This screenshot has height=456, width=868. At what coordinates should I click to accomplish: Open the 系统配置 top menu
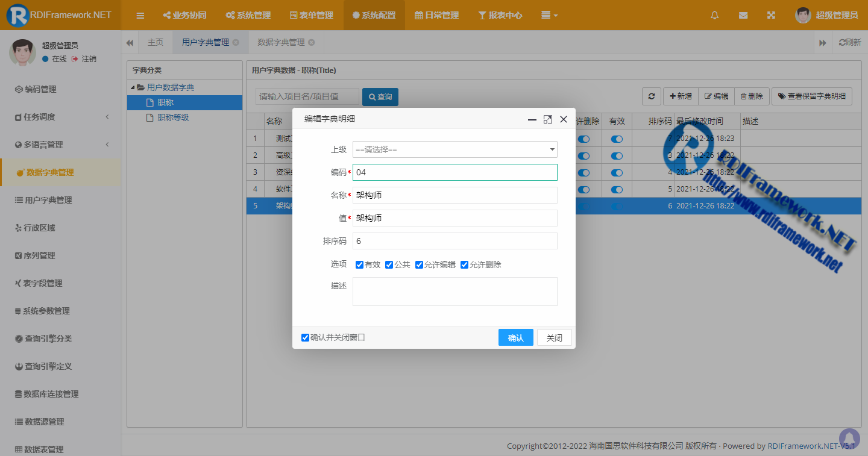pos(374,15)
